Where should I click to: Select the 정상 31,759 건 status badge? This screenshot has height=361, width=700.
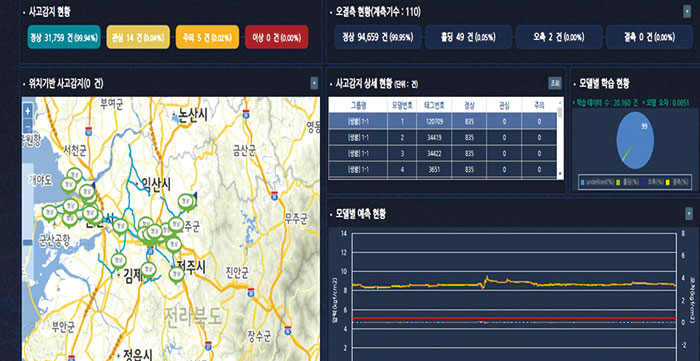pos(63,37)
